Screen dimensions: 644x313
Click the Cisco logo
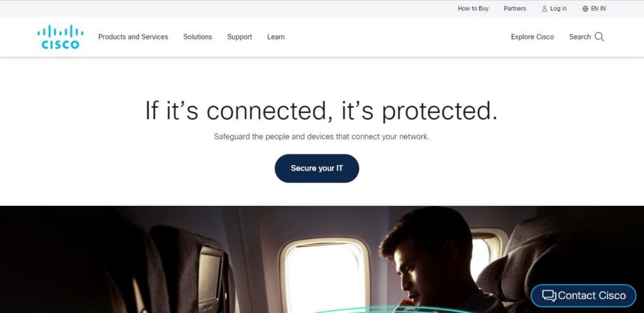60,37
